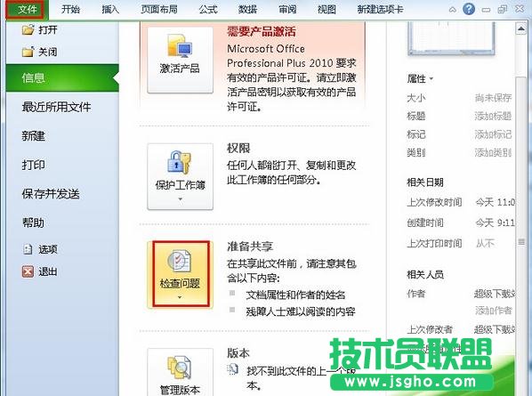Select 新建 in the backstage menu
This screenshot has height=396, width=532.
click(33, 136)
